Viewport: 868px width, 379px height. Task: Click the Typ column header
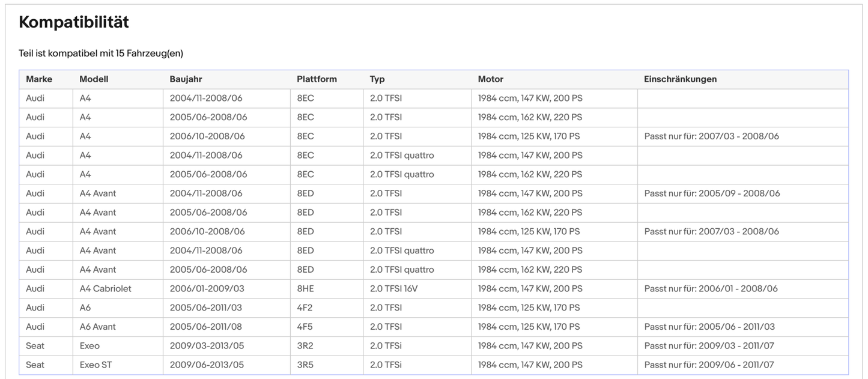pyautogui.click(x=377, y=79)
